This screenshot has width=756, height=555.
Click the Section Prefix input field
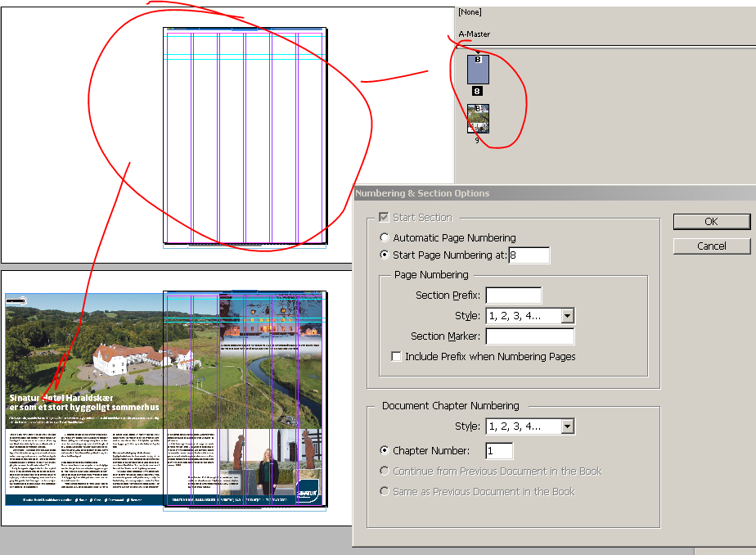pyautogui.click(x=514, y=296)
